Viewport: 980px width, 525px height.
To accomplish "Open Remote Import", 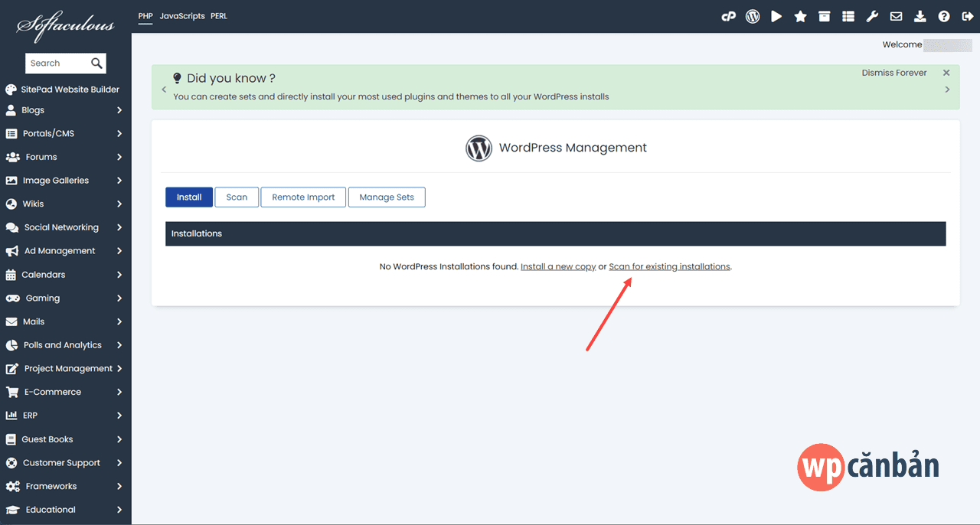I will coord(303,197).
